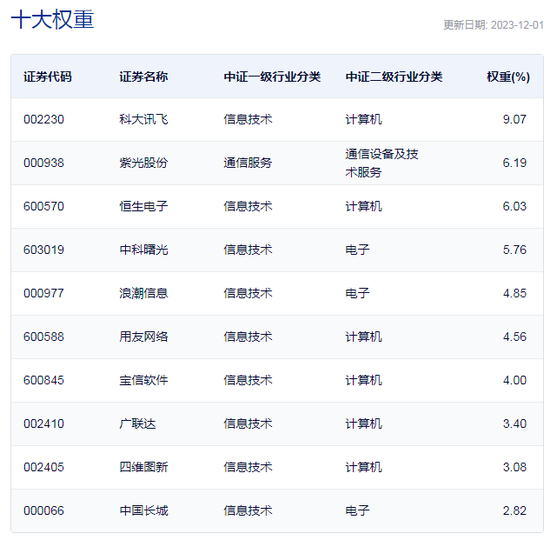The width and height of the screenshot is (550, 540).
Task: Click weight value 6.19
Action: point(515,163)
